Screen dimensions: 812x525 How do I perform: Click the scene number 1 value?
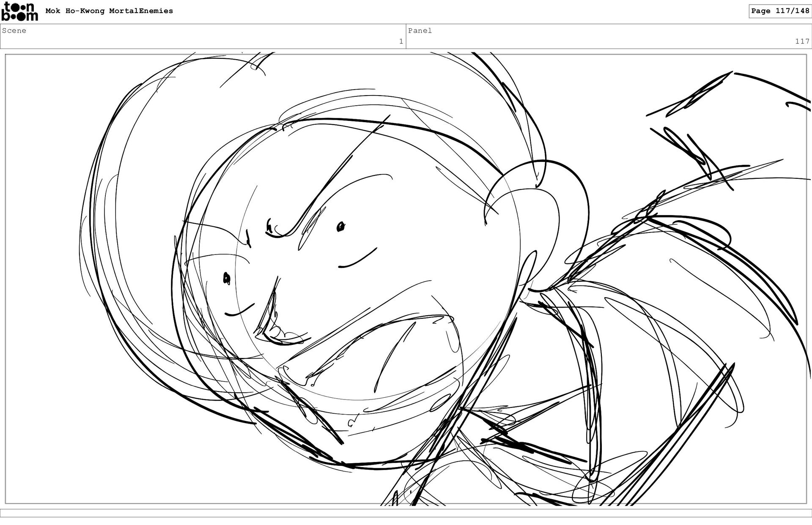click(401, 41)
